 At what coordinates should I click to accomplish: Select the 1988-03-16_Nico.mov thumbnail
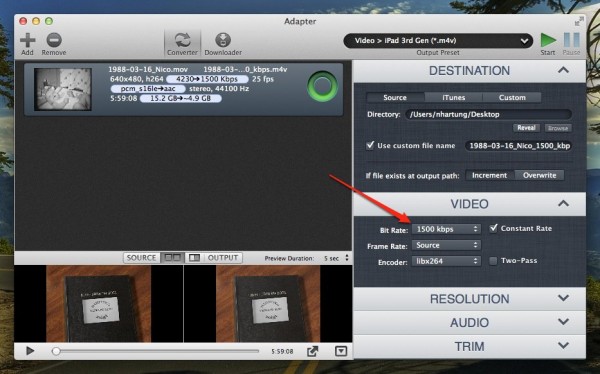click(x=63, y=89)
